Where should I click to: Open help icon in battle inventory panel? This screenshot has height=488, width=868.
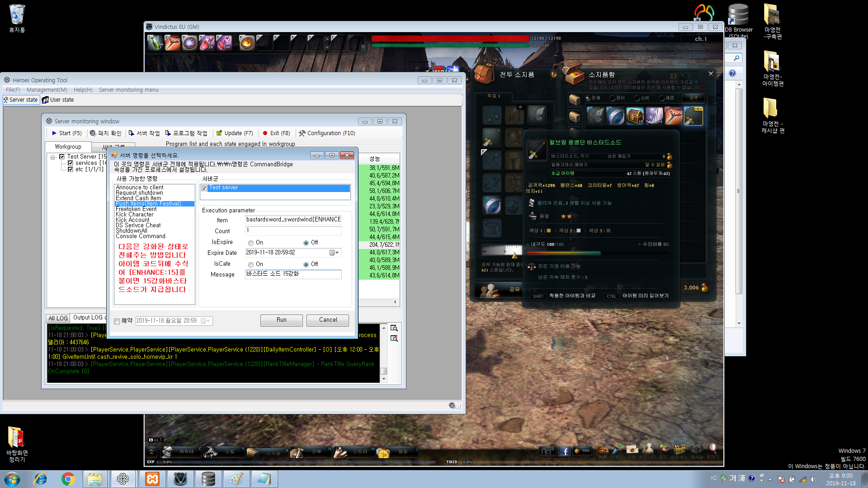click(x=553, y=75)
